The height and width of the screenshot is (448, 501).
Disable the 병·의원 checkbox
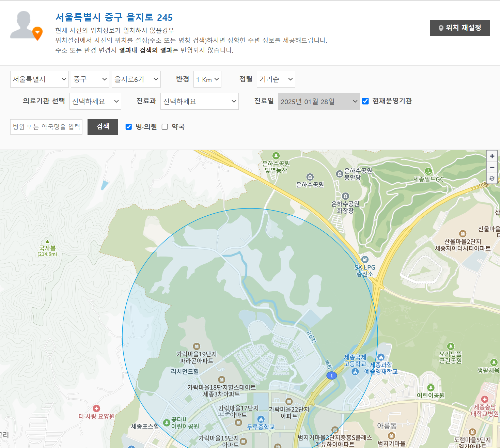coord(128,126)
